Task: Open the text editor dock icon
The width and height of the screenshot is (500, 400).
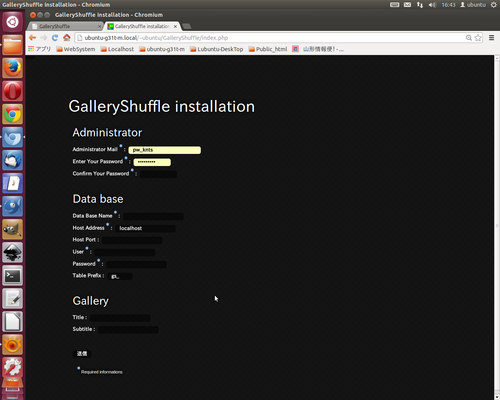Action: (x=13, y=298)
